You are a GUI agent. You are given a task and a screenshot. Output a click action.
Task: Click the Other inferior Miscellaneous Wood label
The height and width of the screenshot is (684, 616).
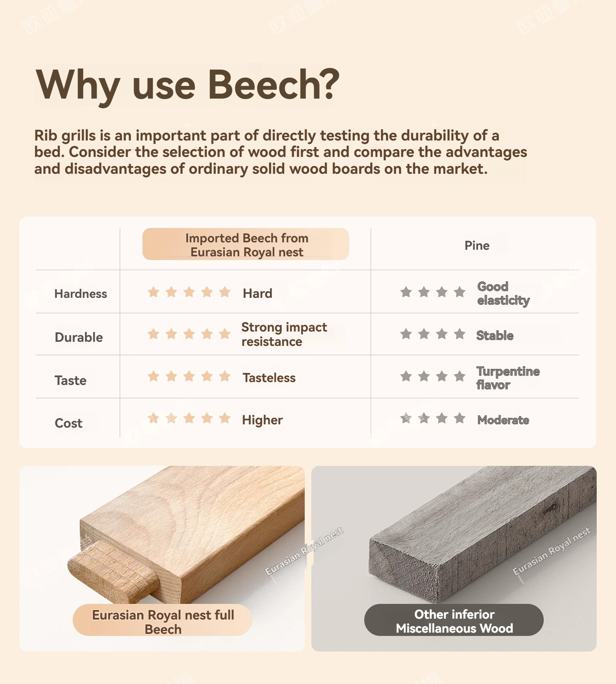pos(454,621)
